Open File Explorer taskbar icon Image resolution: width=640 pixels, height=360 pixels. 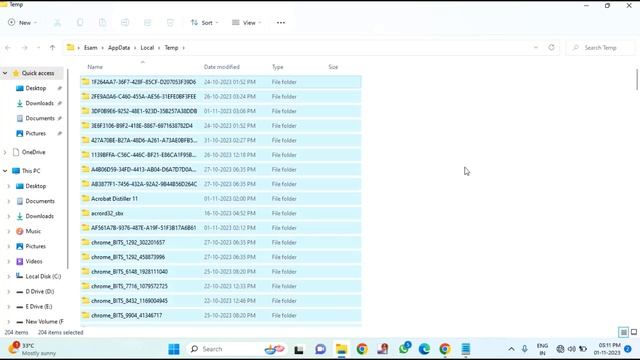(341, 349)
